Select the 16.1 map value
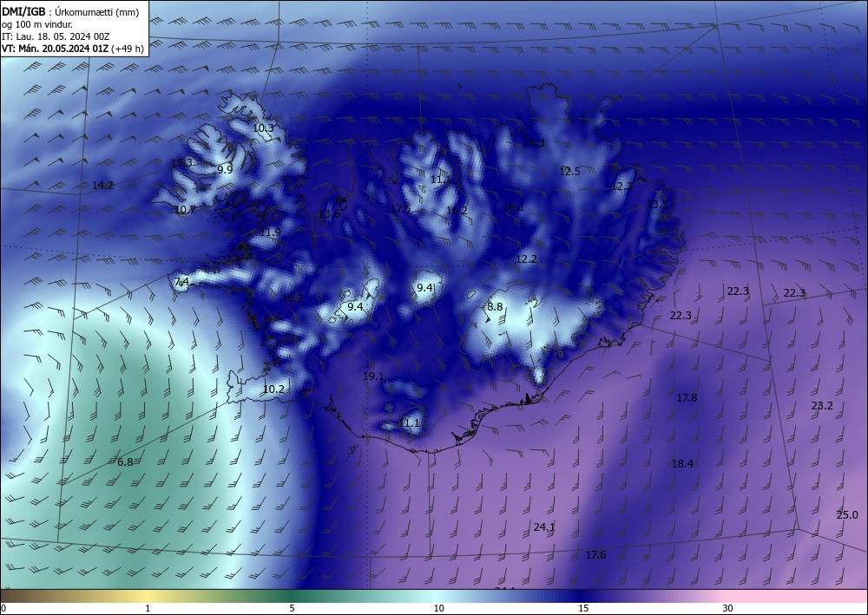This screenshot has width=868, height=615. pos(514,206)
